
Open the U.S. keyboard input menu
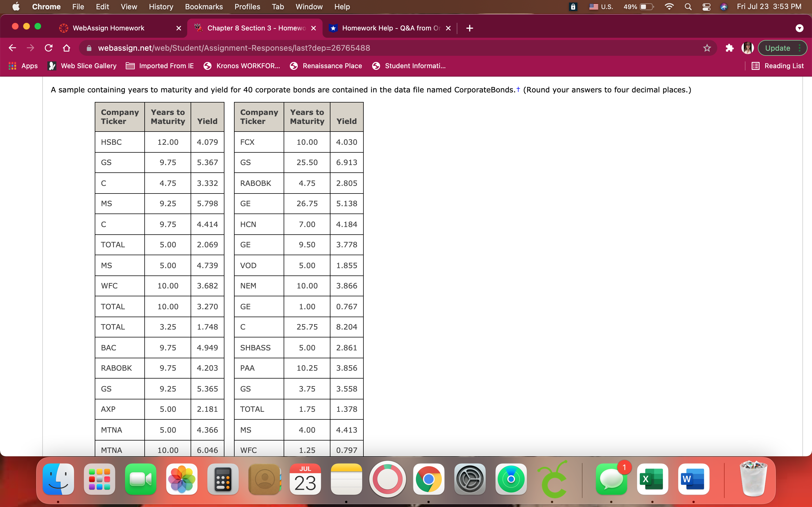tap(601, 6)
